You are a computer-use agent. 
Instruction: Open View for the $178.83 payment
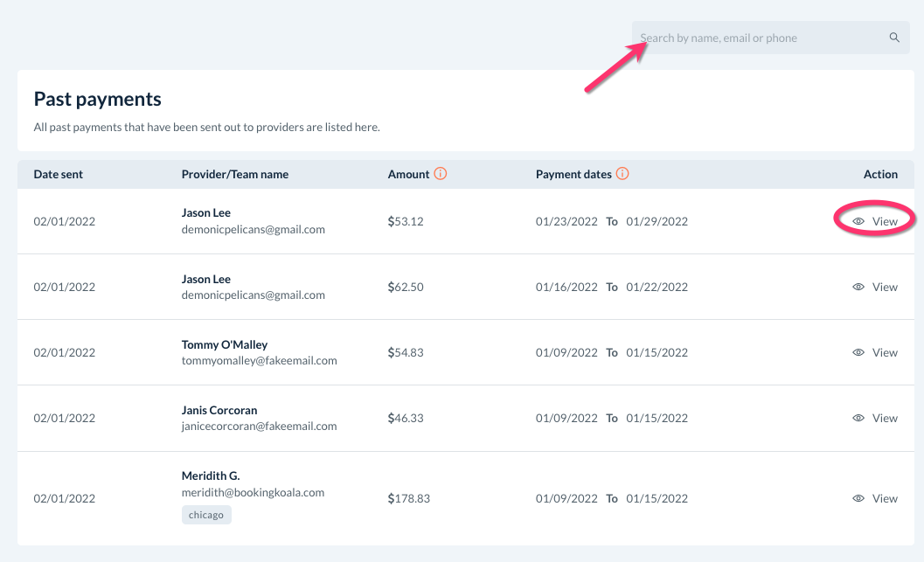(885, 498)
